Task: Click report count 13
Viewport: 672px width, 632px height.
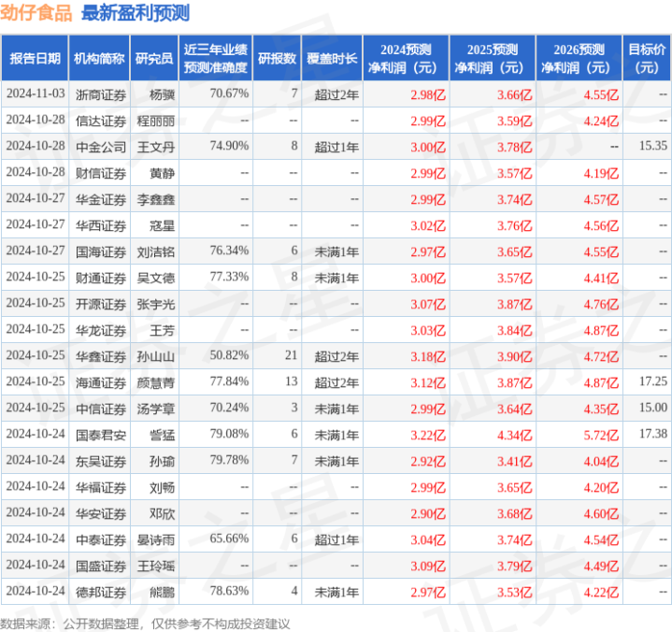Action: click(x=291, y=381)
